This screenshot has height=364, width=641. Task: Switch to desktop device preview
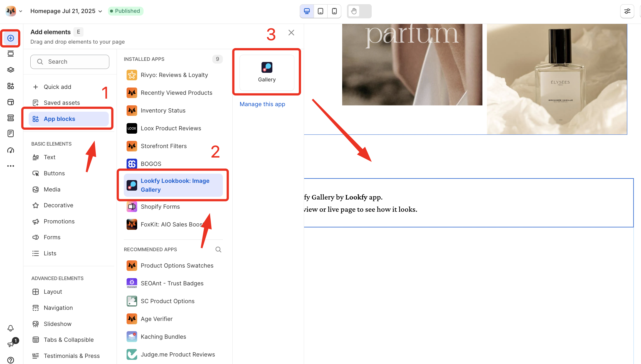[x=307, y=11]
